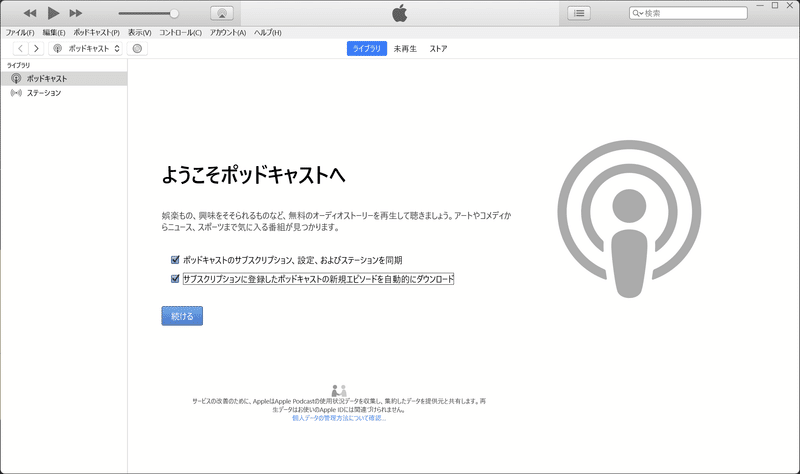Maximize the iTunes window
Screen dimensions: 800x474
click(775, 5)
